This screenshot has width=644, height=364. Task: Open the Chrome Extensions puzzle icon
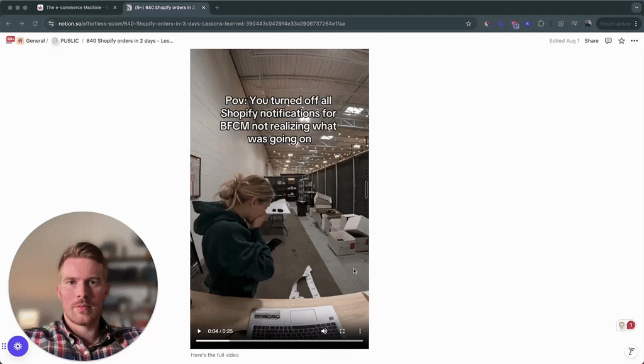coord(541,24)
